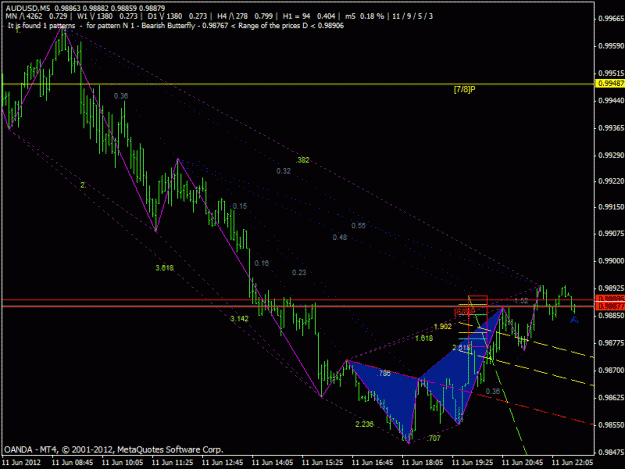The image size is (625, 469).
Task: Click the 3.618 ratio label
Action: click(164, 268)
